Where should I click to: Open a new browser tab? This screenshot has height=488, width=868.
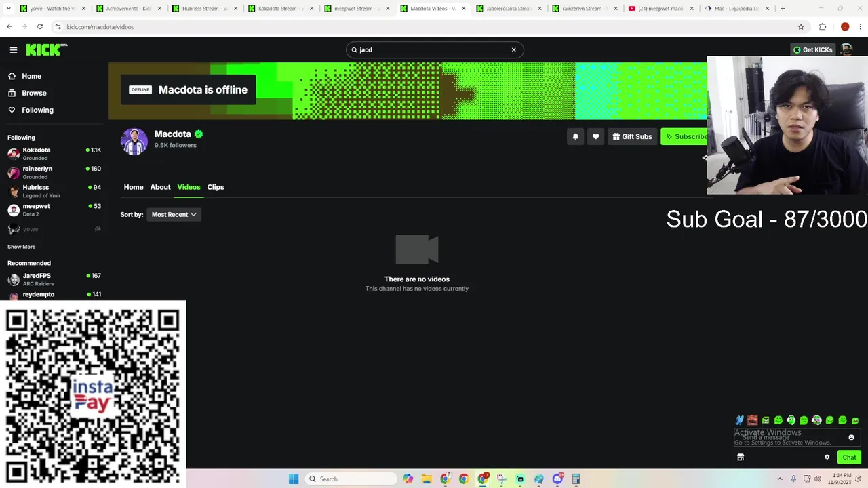(783, 9)
